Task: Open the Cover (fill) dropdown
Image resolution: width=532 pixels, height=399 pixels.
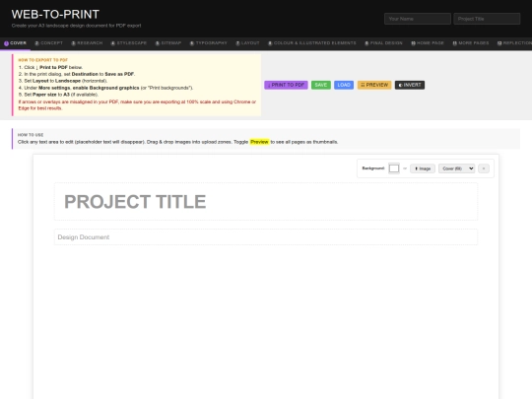Action: (x=457, y=168)
